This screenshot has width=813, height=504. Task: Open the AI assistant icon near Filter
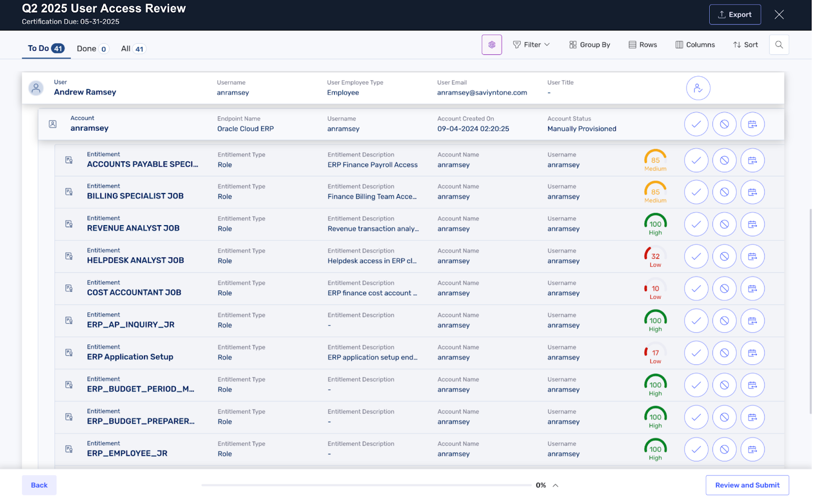click(491, 45)
